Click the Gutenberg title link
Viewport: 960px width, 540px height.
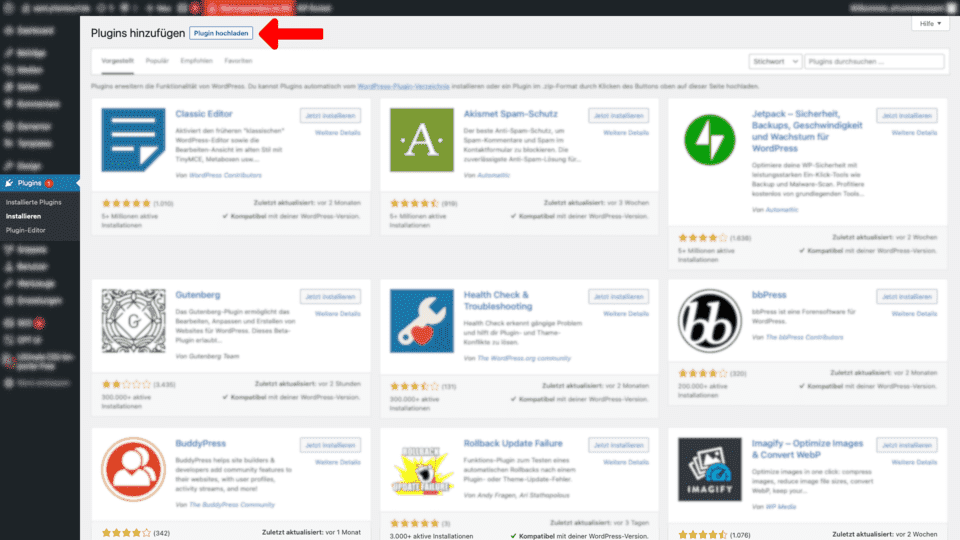pyautogui.click(x=198, y=295)
